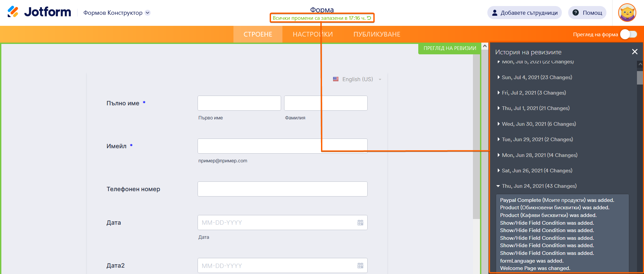
Task: Switch to the ПУБЛИКУВАНЕ tab
Action: (x=377, y=34)
